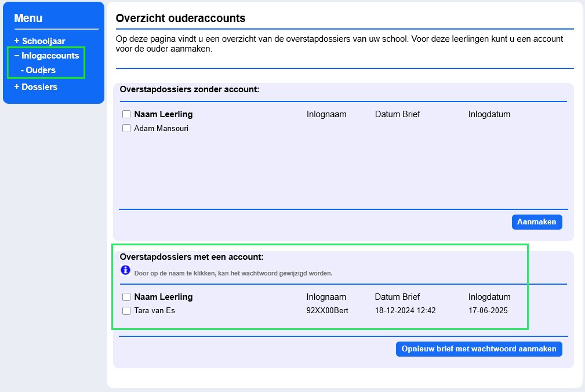Select all students with an account

[126, 297]
